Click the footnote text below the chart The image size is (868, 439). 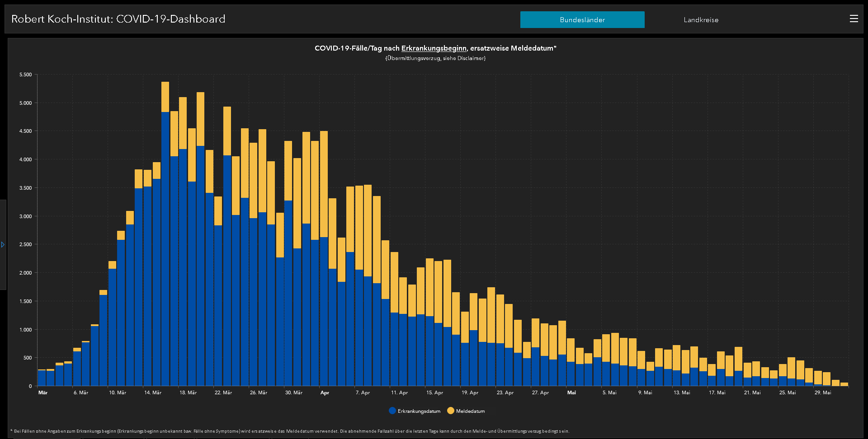(289, 431)
